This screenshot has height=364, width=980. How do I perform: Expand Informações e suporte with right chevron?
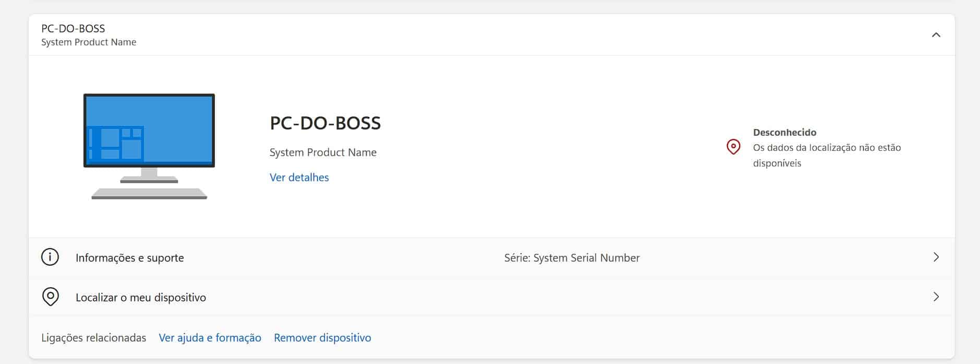(x=936, y=257)
